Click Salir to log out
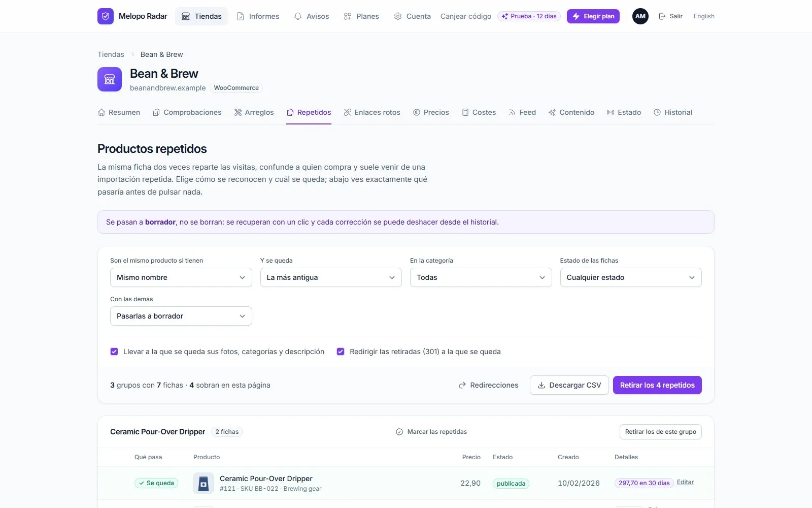Image resolution: width=812 pixels, height=508 pixels. coord(670,16)
